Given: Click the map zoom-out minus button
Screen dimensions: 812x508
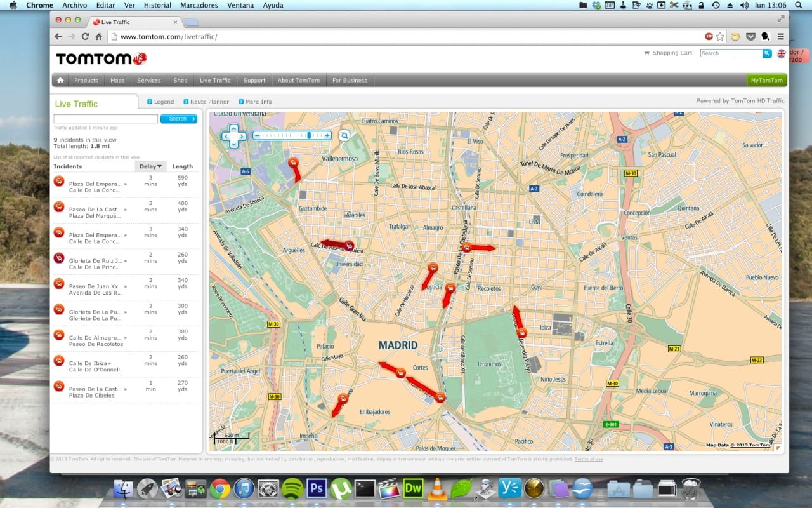Looking at the screenshot, I should [x=257, y=135].
